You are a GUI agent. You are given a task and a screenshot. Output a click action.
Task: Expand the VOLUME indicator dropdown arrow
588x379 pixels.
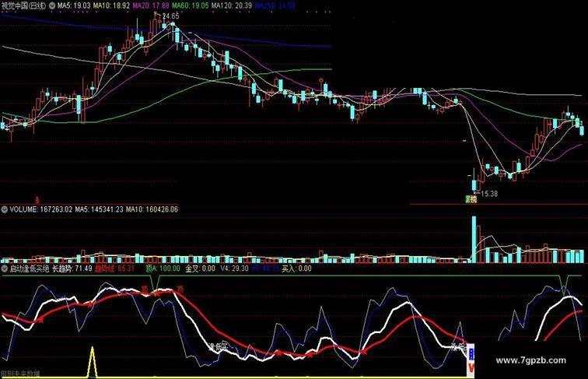[x=5, y=209]
